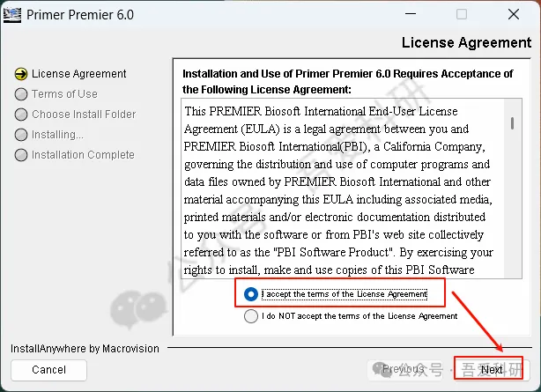
Task: Click the Installation Complete step label
Action: point(83,155)
